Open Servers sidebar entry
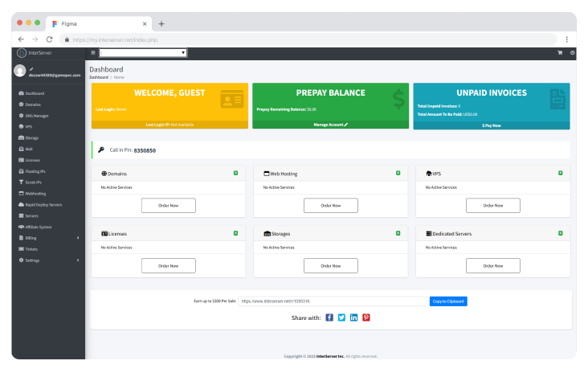 (29, 215)
